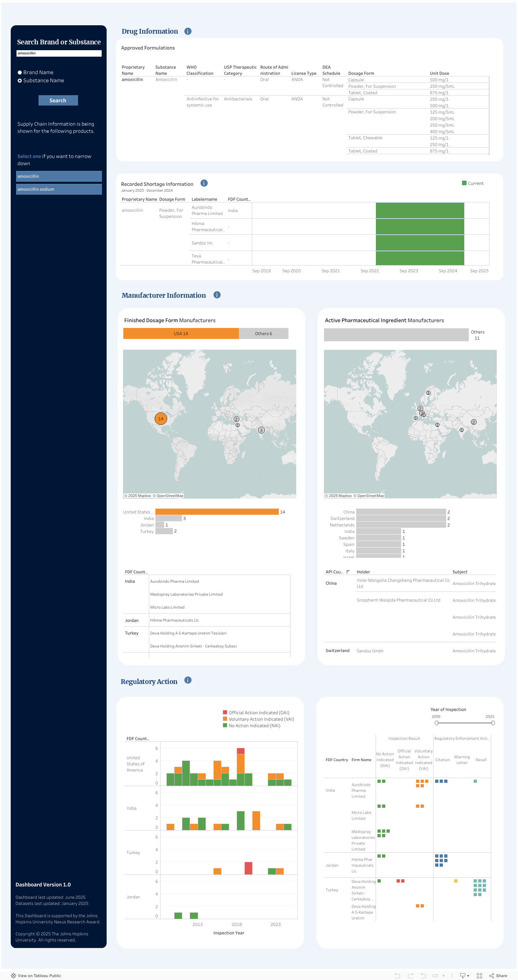Screen dimensions: 518x980
Task: Click the brand or substance search input field
Action: [x=59, y=53]
